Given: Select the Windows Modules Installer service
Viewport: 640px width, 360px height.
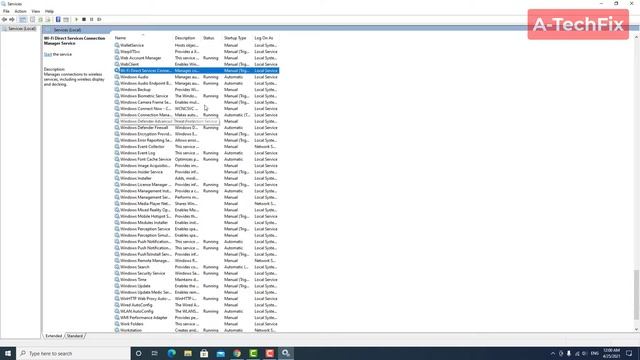Looking at the screenshot, I should click(197, 222).
